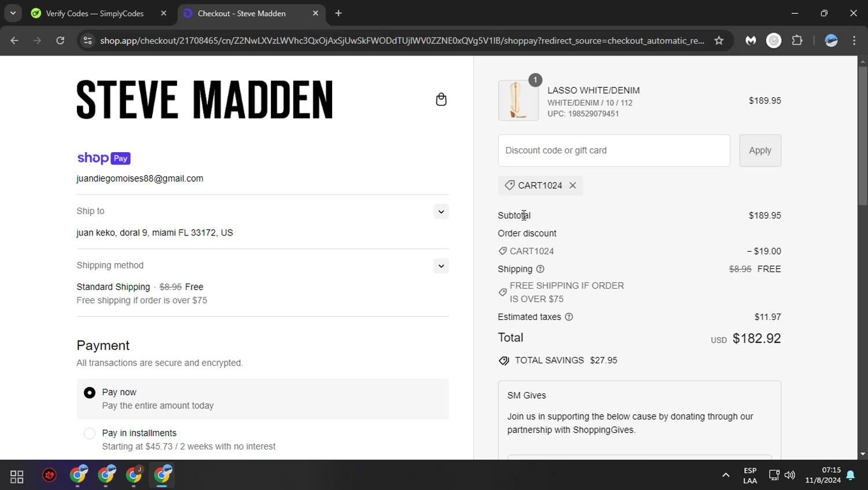Click the TOTAL SAVINGS $27.95 line

558,360
